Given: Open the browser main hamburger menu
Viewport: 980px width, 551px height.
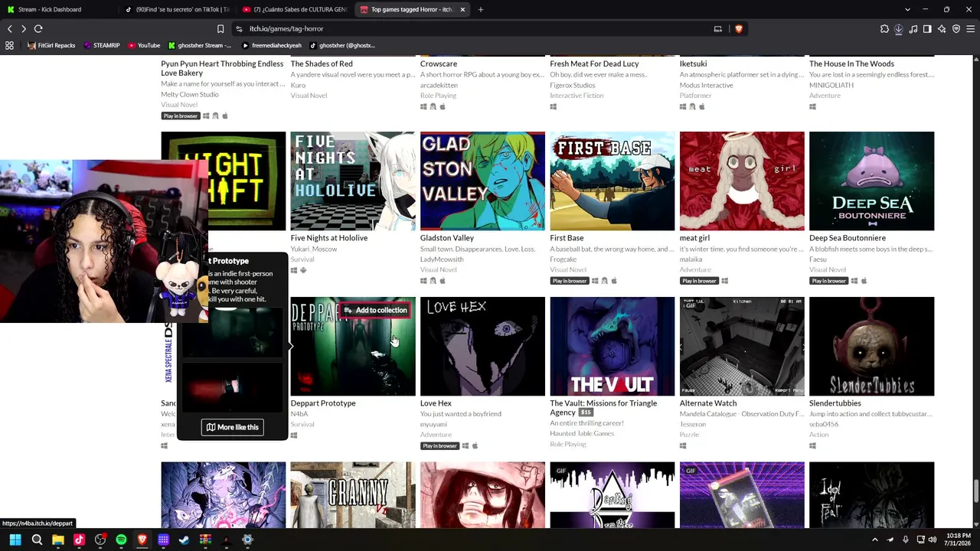Looking at the screenshot, I should tap(970, 29).
